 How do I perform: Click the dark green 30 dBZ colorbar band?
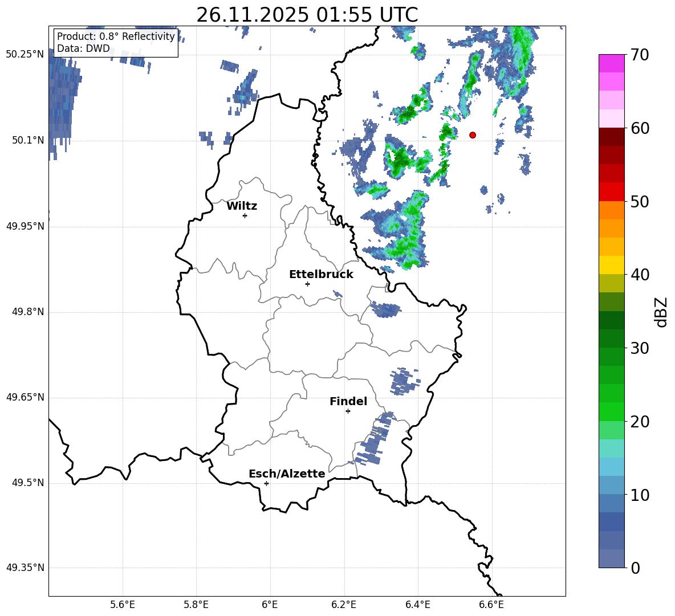coord(611,338)
